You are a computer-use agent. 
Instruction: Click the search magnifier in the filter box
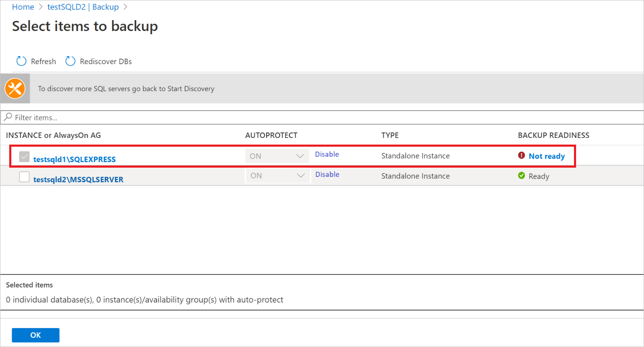[8, 117]
